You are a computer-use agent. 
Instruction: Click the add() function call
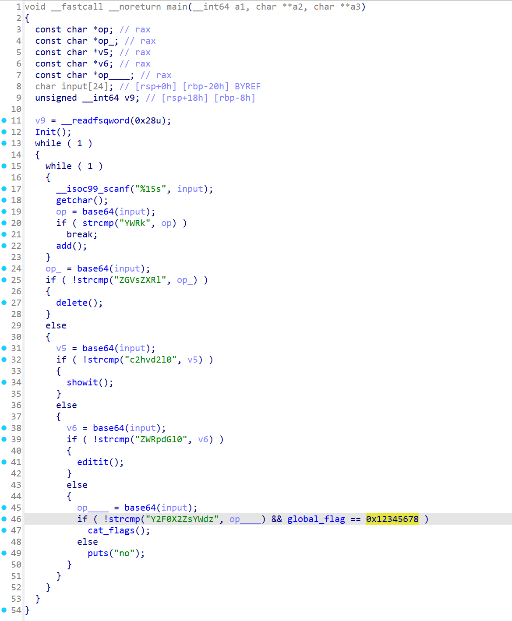point(71,246)
